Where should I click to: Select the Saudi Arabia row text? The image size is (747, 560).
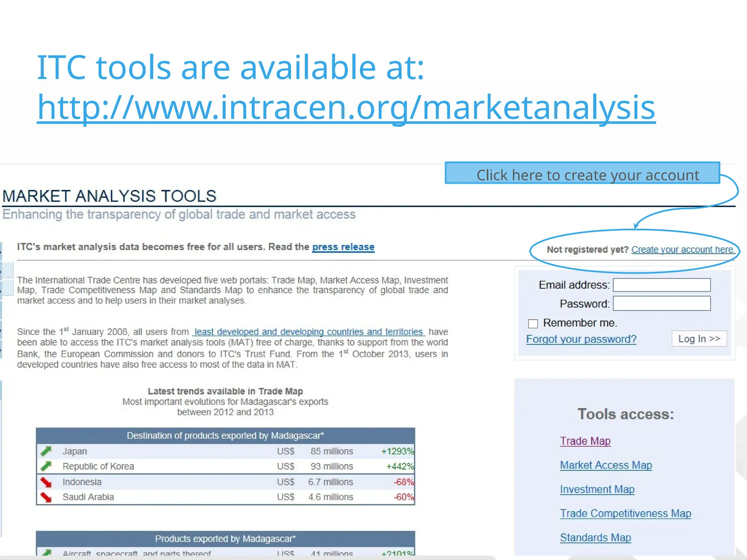tap(88, 497)
